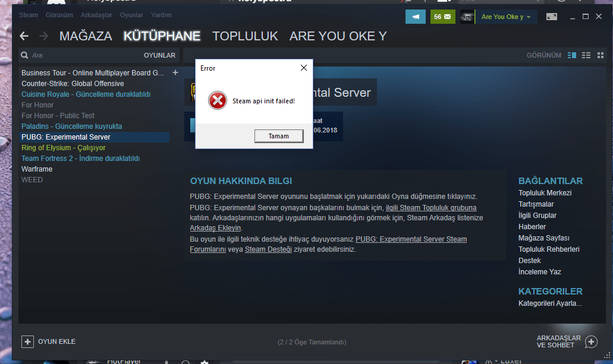Open the ilgili Steam Topluluk grubuna link
This screenshot has height=364, width=613.
pyautogui.click(x=431, y=208)
